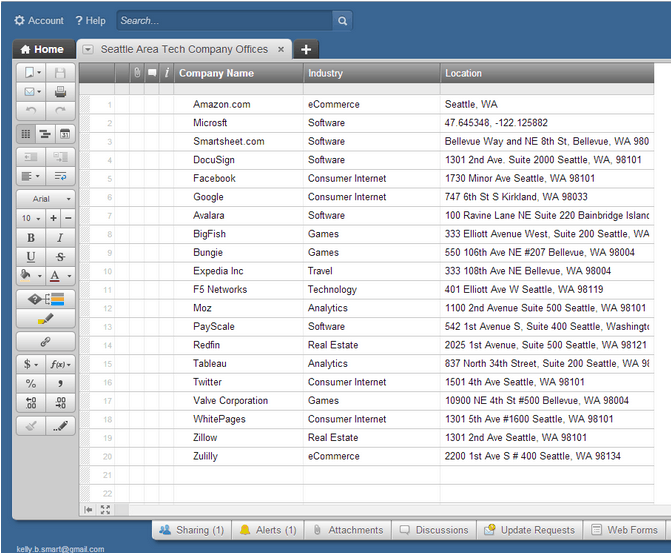Open Conditional Formatting rules
The image size is (671, 553).
[x=46, y=299]
